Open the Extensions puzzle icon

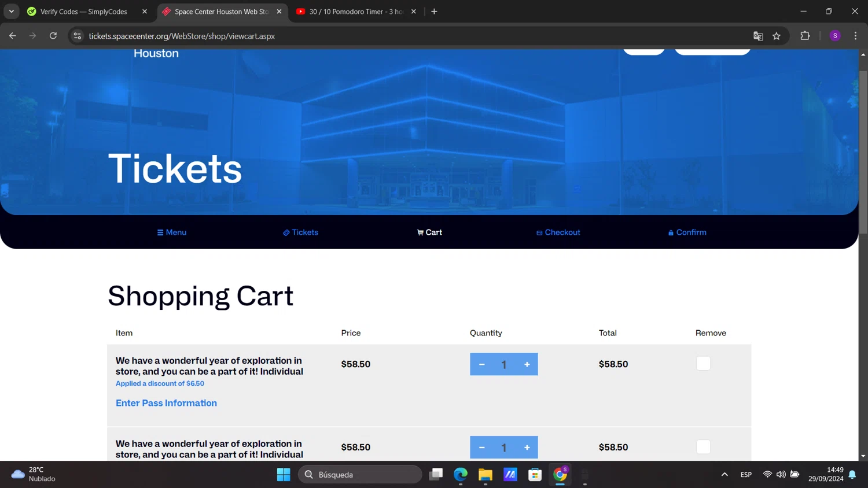pyautogui.click(x=805, y=36)
